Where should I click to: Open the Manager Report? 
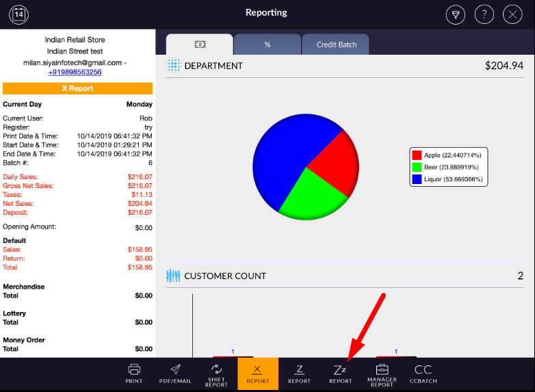click(x=382, y=374)
